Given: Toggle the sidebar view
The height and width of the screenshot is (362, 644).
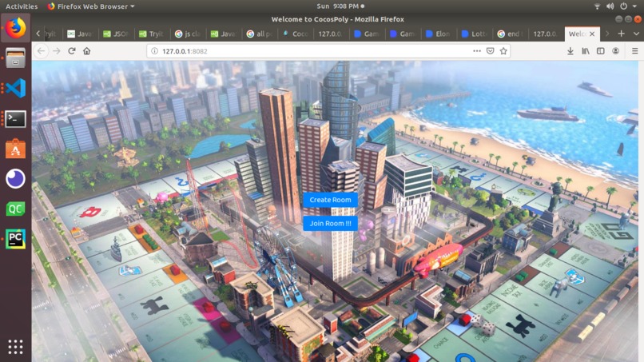Looking at the screenshot, I should click(601, 51).
